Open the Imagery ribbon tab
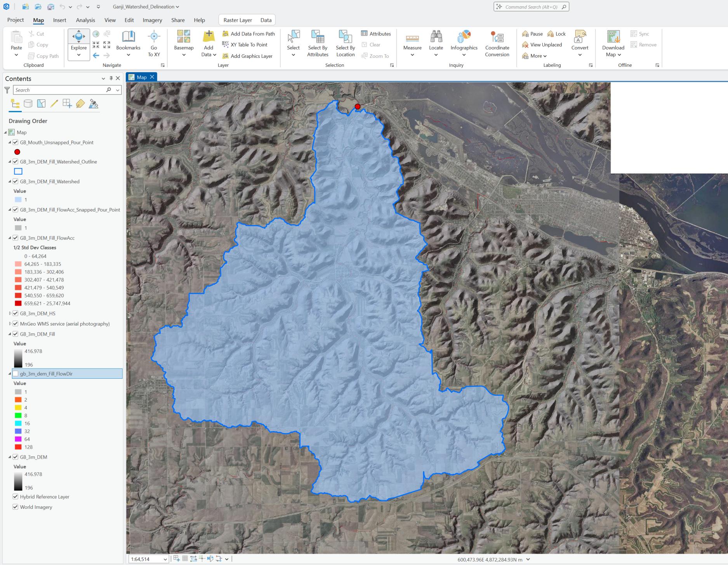This screenshot has height=565, width=728. pyautogui.click(x=152, y=20)
